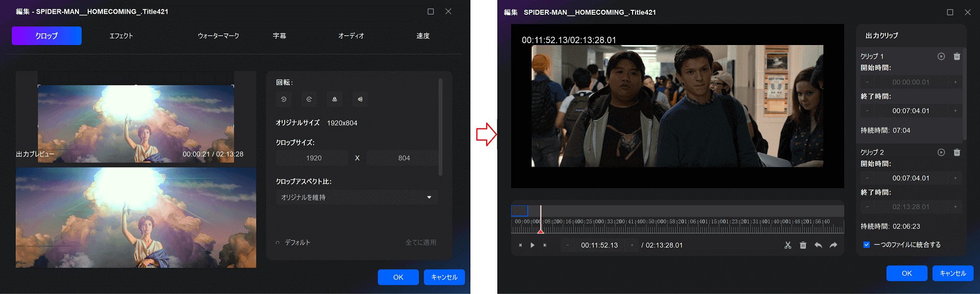Click OK in the crop window
Viewport: 980px width, 294px height.
tap(398, 277)
